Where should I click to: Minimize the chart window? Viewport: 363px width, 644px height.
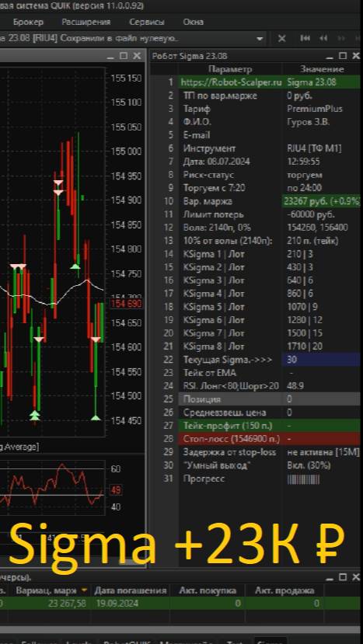coord(112,56)
